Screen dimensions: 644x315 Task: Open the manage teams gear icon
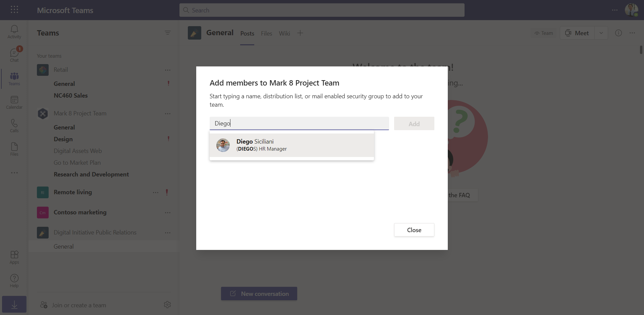pyautogui.click(x=167, y=305)
